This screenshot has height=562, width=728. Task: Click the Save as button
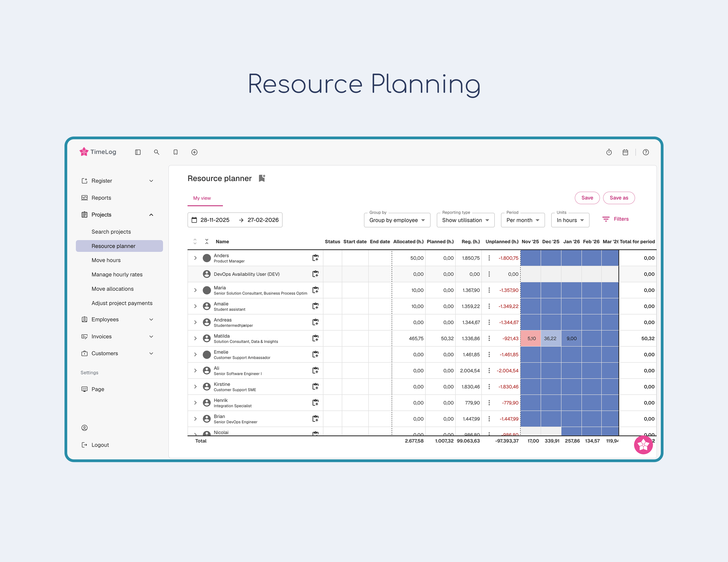click(619, 198)
